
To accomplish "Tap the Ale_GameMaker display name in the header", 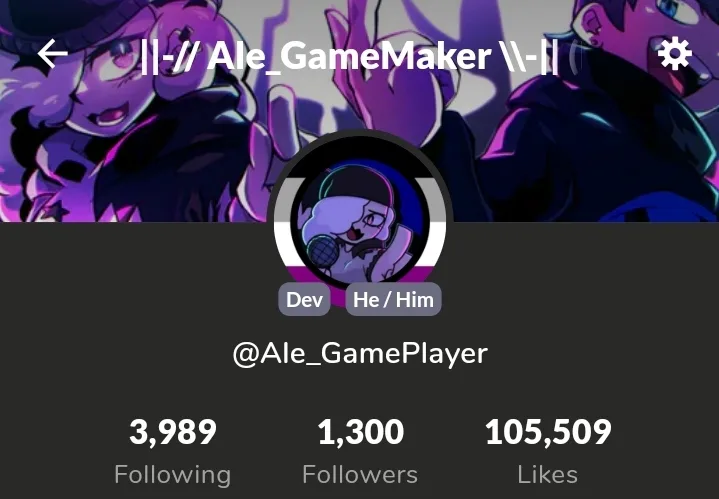I will (x=349, y=56).
